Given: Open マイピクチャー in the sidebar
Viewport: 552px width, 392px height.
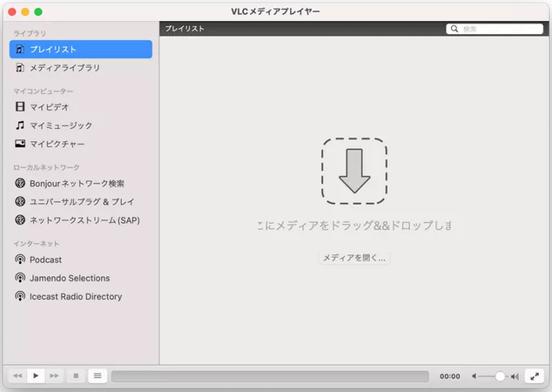Looking at the screenshot, I should click(81, 144).
